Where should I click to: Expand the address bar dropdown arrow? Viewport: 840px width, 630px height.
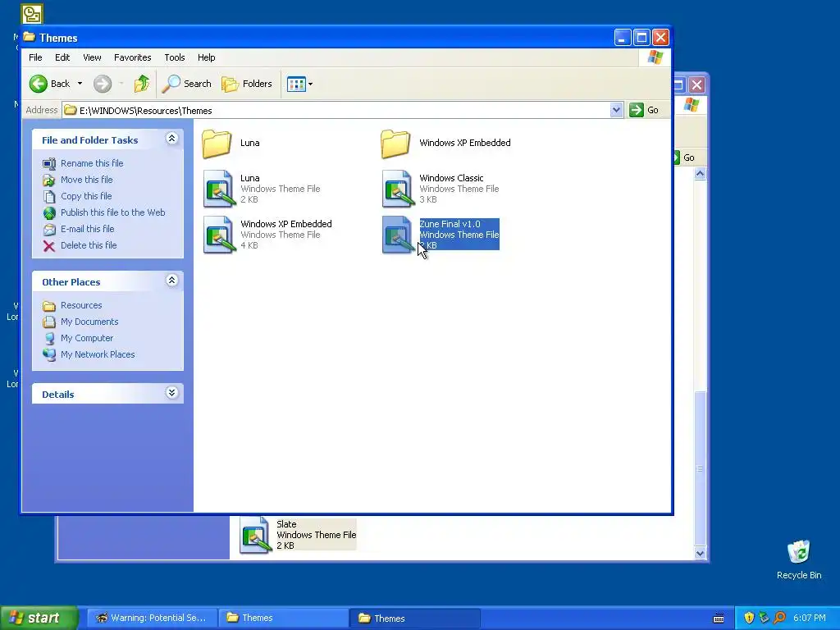pyautogui.click(x=616, y=110)
